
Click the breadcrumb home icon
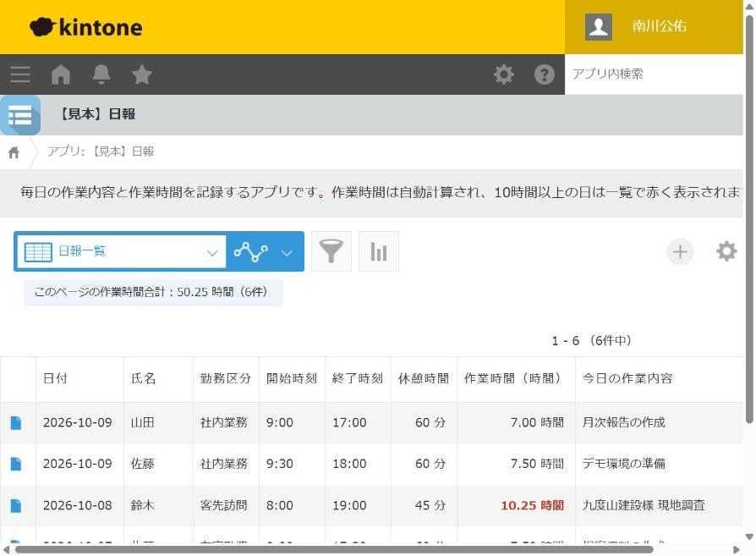coord(14,152)
